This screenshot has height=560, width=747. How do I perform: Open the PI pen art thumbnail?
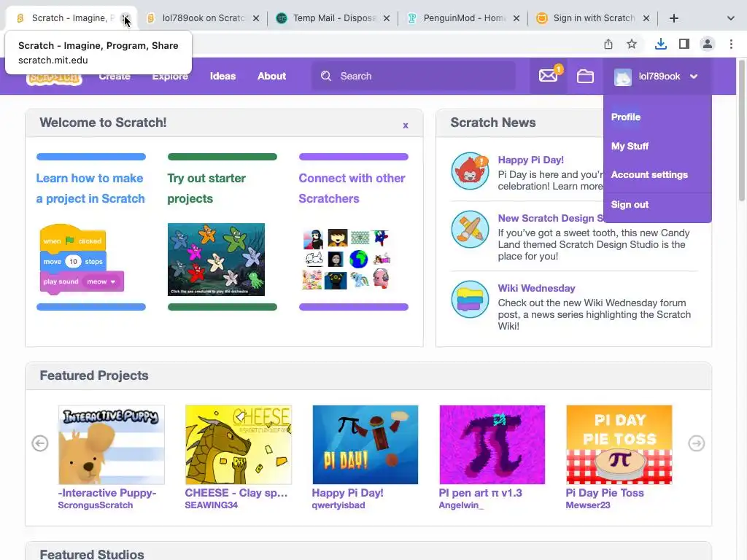[492, 444]
